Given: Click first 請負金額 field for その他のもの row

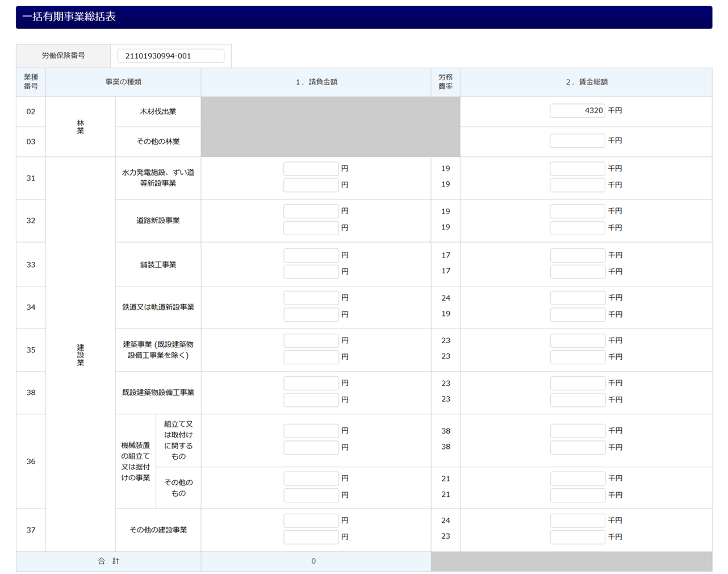Looking at the screenshot, I should tap(311, 479).
